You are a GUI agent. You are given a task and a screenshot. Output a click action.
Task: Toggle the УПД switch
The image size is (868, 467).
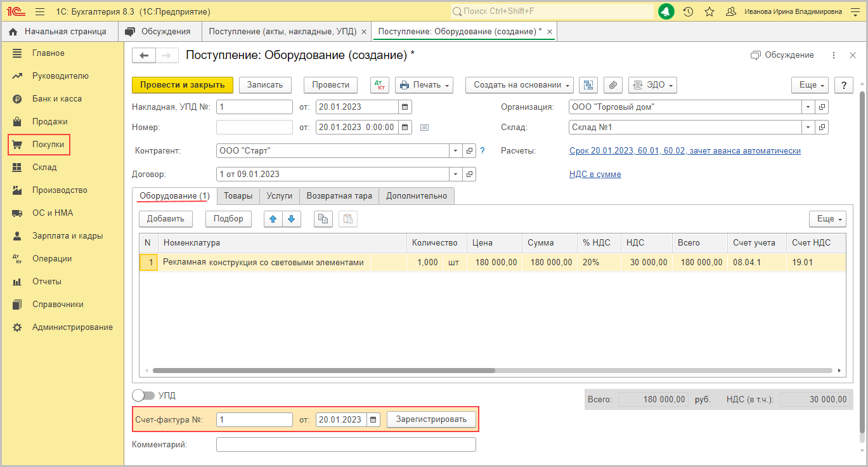tap(143, 395)
